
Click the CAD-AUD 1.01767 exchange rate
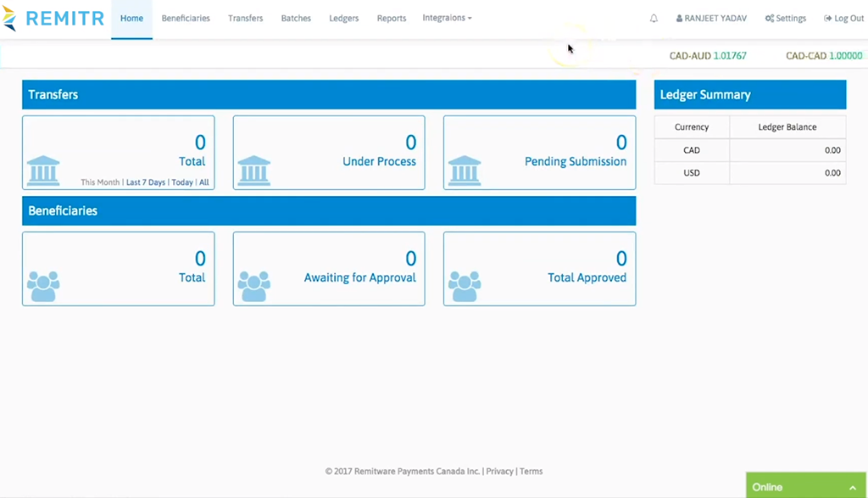tap(708, 56)
